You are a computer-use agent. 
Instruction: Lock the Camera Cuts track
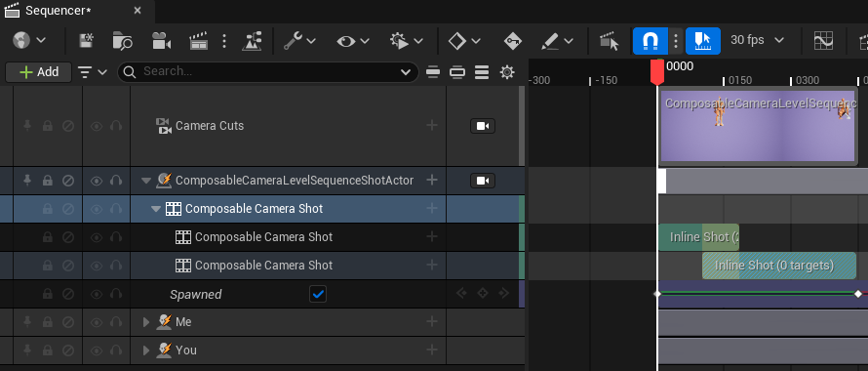(48, 127)
